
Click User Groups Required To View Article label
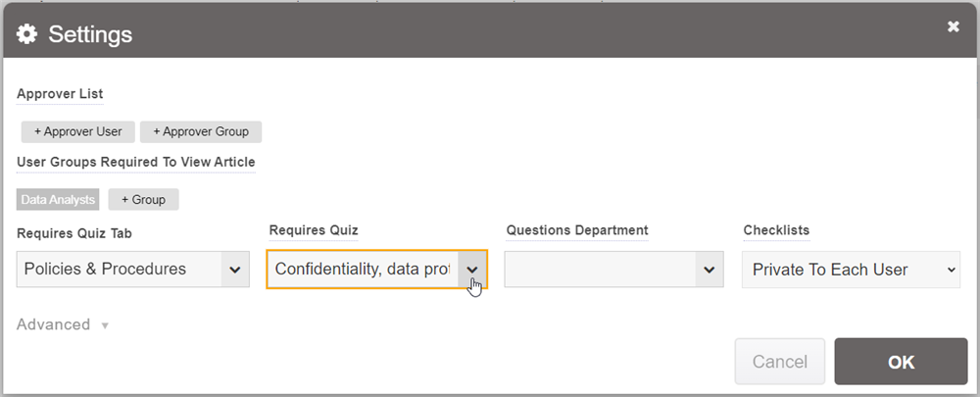coord(136,162)
